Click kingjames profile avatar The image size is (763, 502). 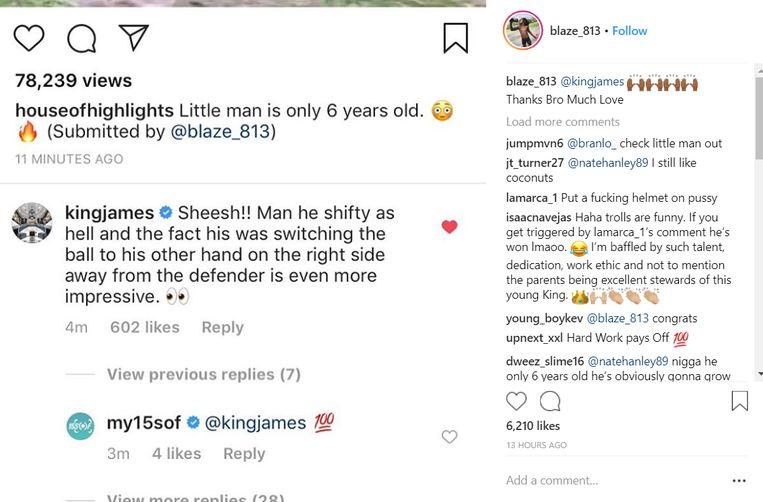coord(31,222)
